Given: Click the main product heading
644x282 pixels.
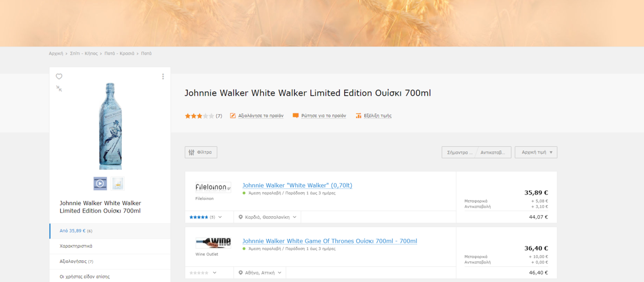Looking at the screenshot, I should (308, 93).
